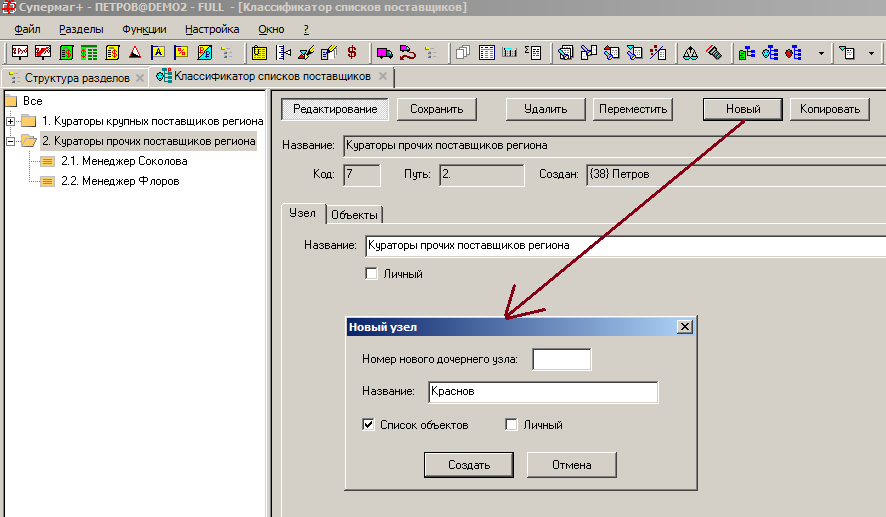Click the Сохранить button
The image size is (886, 517).
coord(436,109)
